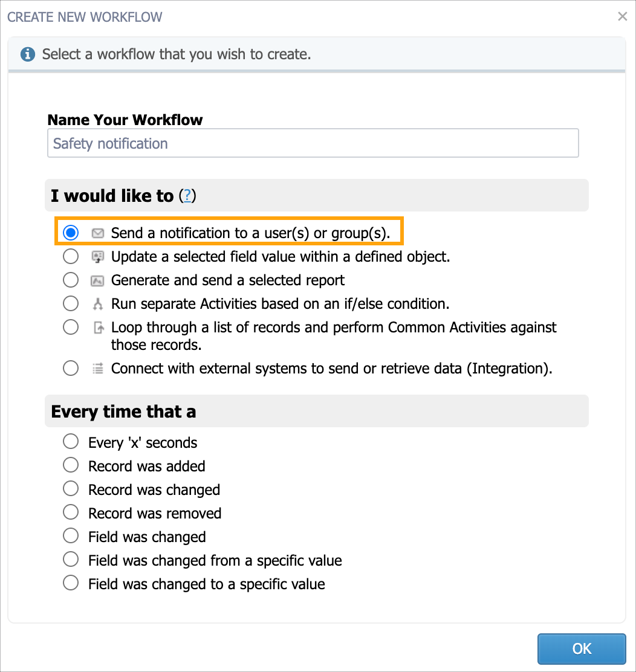This screenshot has height=672, width=636.
Task: Choose Every 'x' seconds trigger
Action: coord(71,441)
